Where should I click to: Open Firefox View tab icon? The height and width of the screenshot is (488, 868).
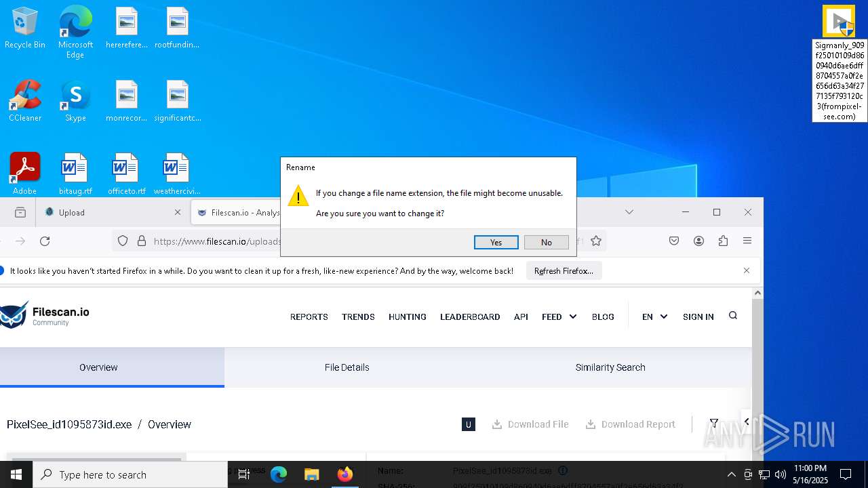pos(20,212)
